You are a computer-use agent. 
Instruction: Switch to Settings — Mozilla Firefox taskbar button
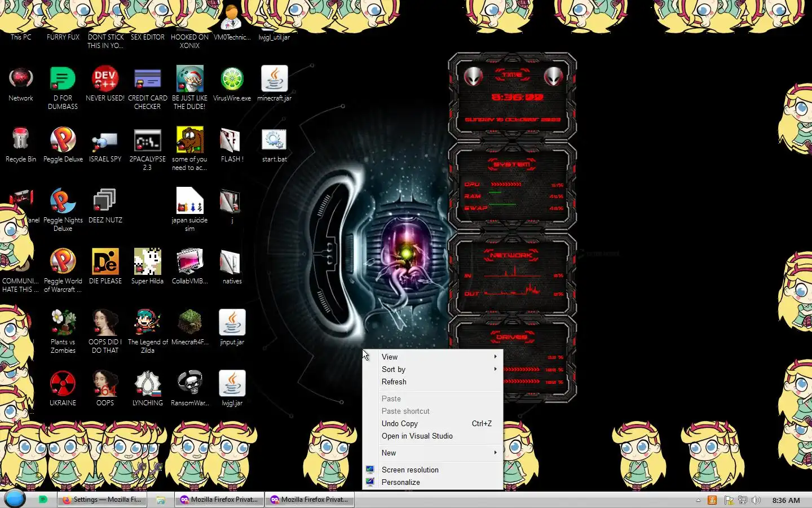(102, 500)
